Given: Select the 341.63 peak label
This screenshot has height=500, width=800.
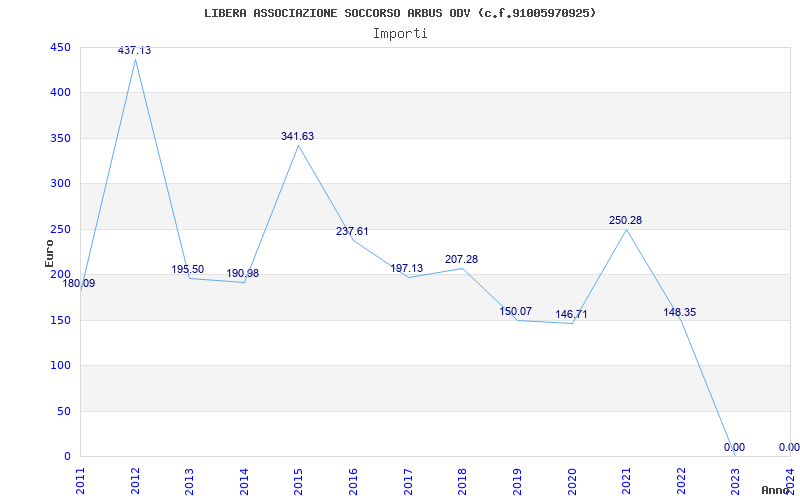Looking at the screenshot, I should click(297, 136).
